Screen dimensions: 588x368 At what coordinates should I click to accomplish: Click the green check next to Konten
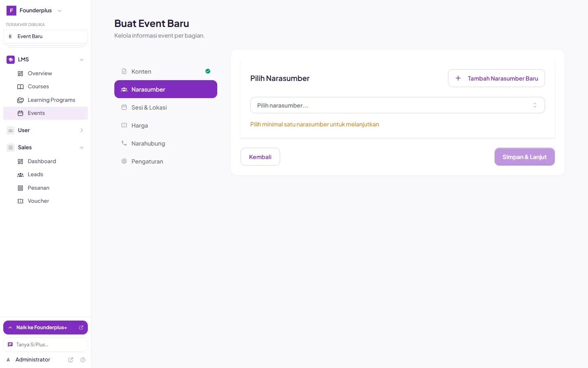pos(208,71)
